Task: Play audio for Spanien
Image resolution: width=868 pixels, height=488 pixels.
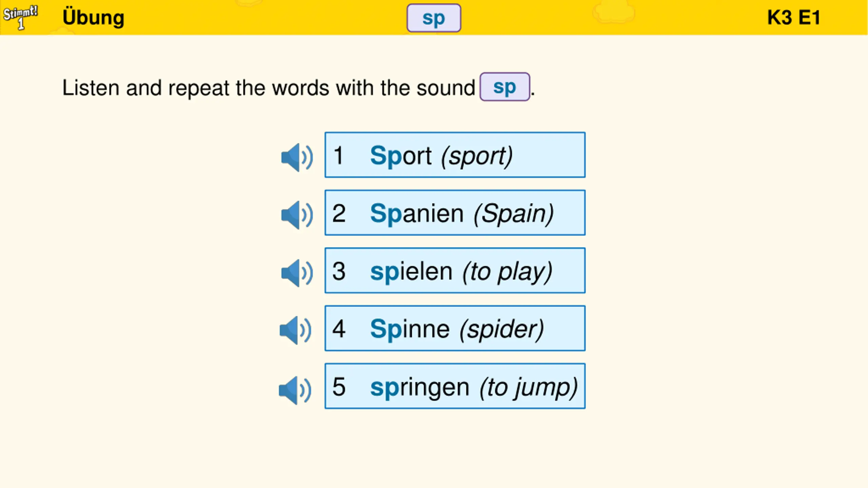Action: 297,215
